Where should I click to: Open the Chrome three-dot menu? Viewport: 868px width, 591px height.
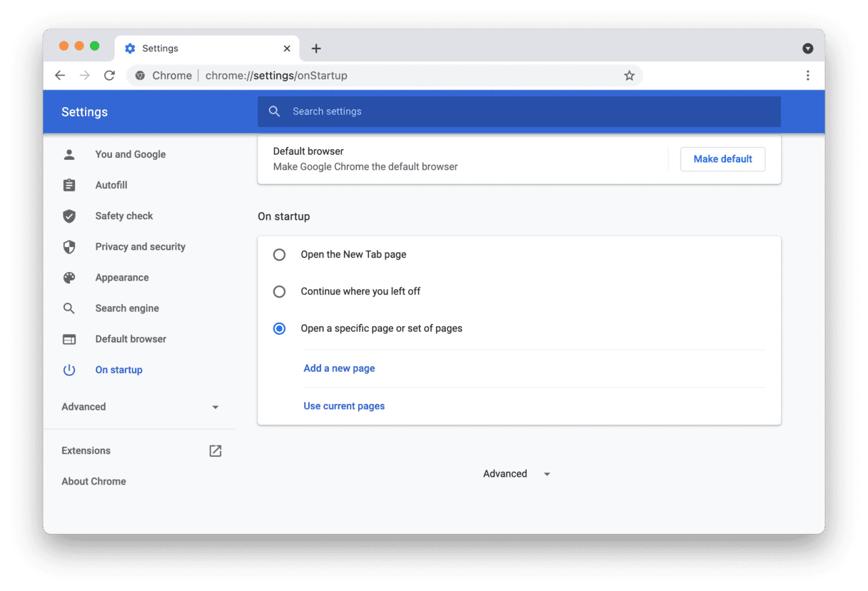pos(808,76)
